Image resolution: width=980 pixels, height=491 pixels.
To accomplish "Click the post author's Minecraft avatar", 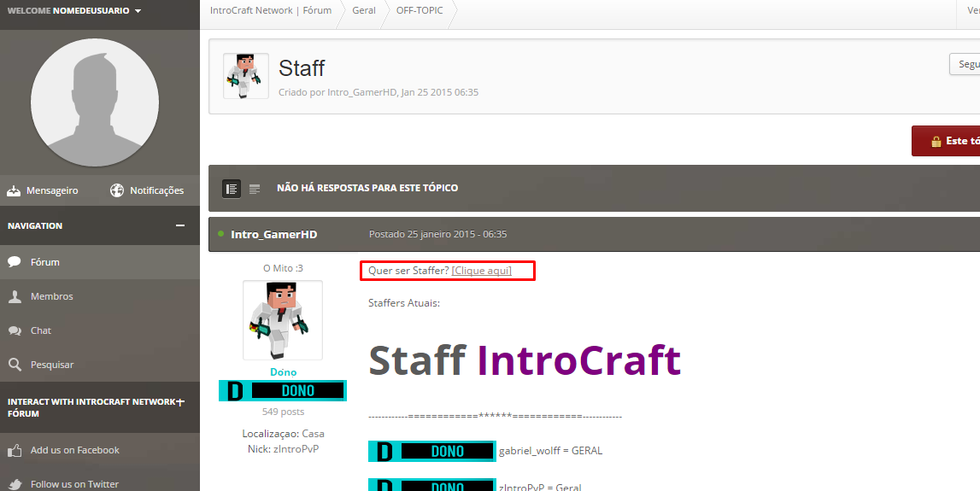I will (x=283, y=320).
